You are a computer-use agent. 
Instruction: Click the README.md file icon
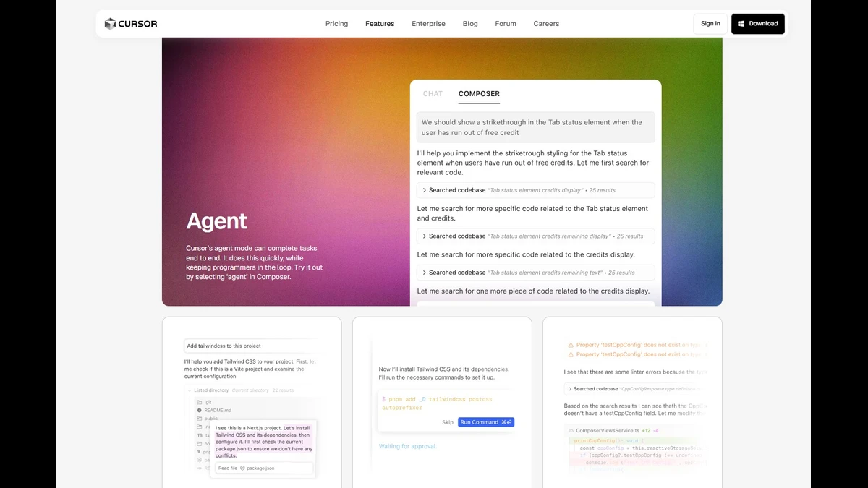click(199, 410)
